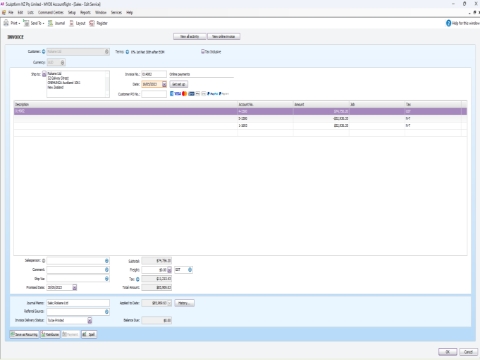
Task: Click the Amount column header
Action: point(321,104)
